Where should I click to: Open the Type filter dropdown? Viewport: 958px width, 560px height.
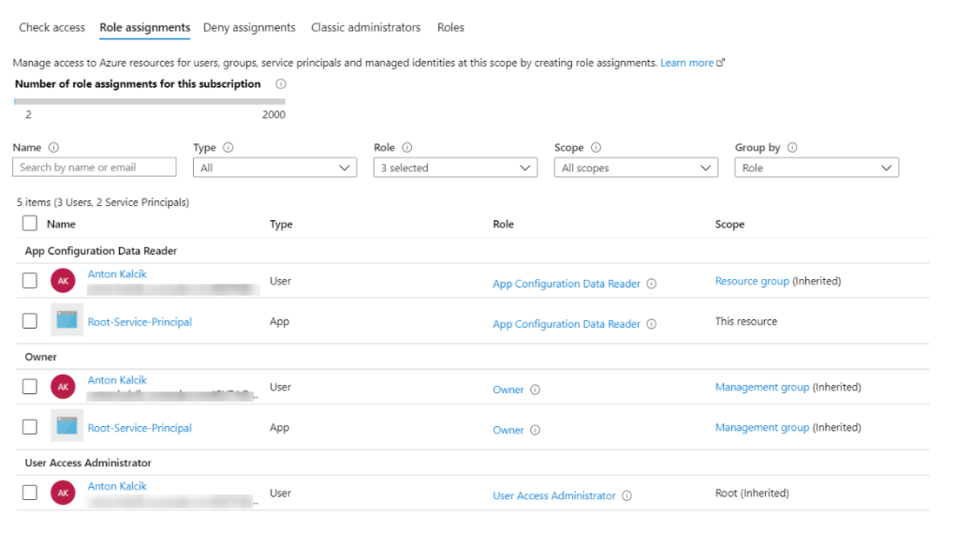274,168
